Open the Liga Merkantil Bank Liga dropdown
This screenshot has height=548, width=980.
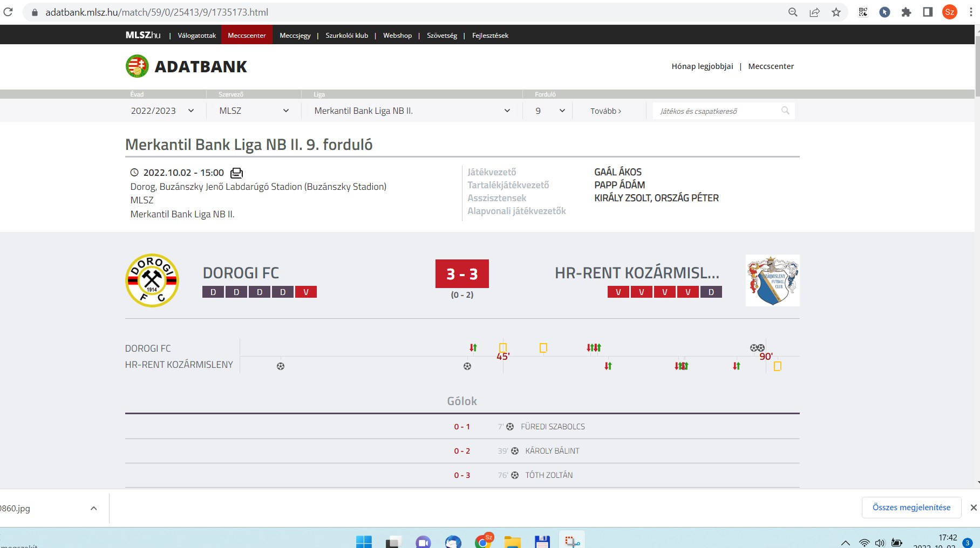coord(412,111)
